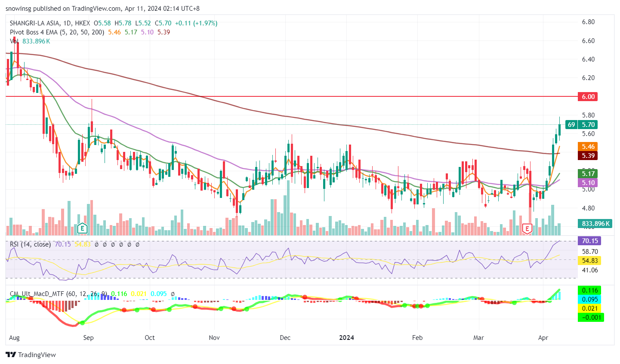This screenshot has height=364, width=620.
Task: Click the red E earnings marker near April
Action: click(527, 228)
